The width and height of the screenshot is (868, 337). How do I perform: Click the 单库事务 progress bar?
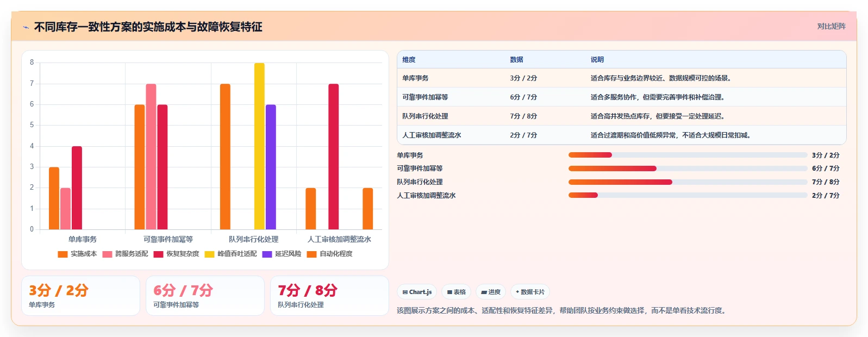click(688, 155)
